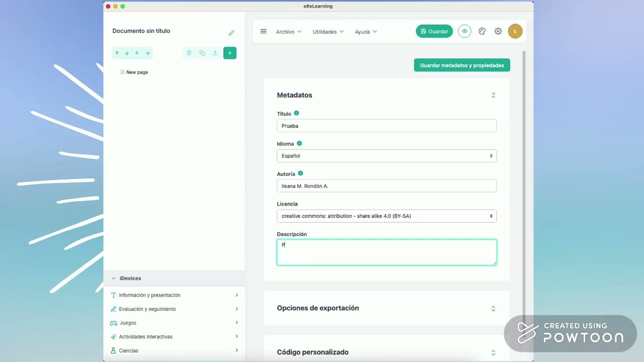Viewport: 644px width, 362px height.
Task: Click the Título input field
Action: [x=386, y=126]
